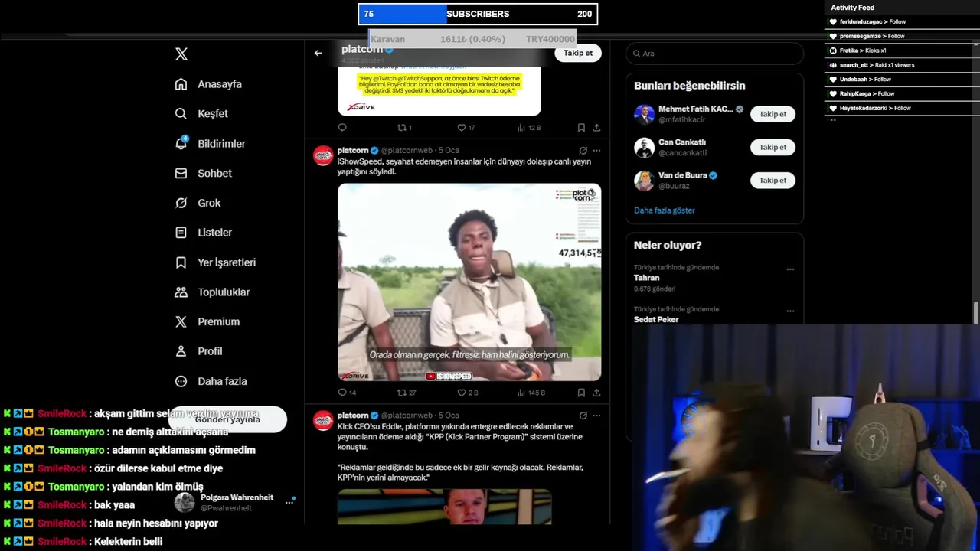Image resolution: width=980 pixels, height=551 pixels.
Task: Open more menu on IShowSpeed post
Action: pos(596,151)
